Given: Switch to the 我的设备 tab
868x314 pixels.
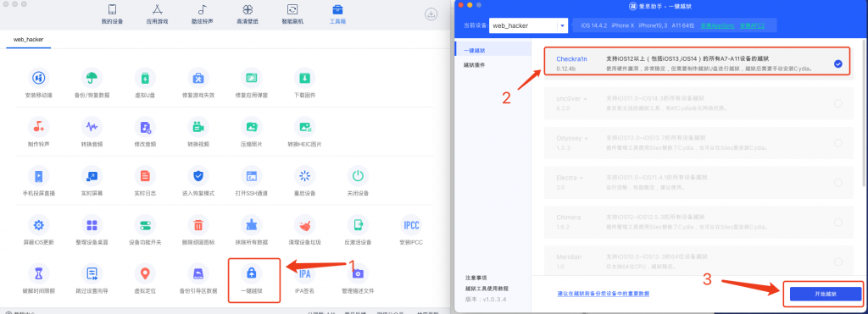Looking at the screenshot, I should [x=112, y=15].
